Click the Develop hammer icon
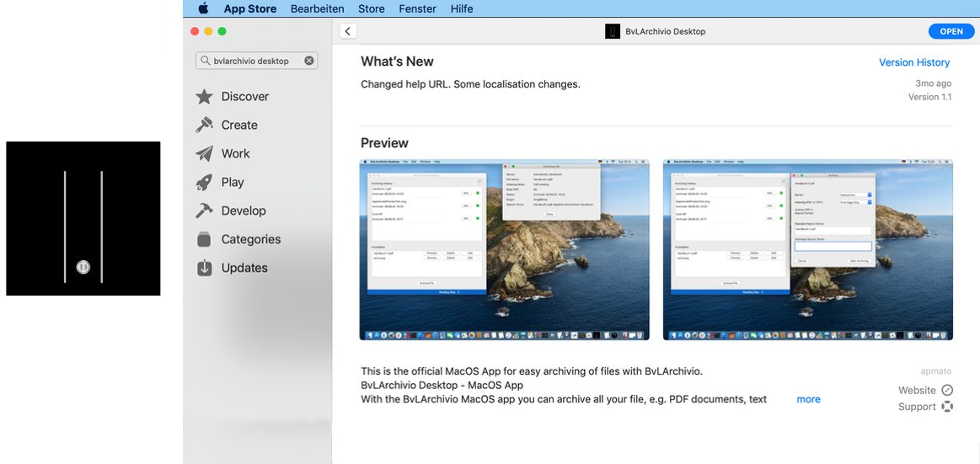This screenshot has width=980, height=464. (x=204, y=211)
